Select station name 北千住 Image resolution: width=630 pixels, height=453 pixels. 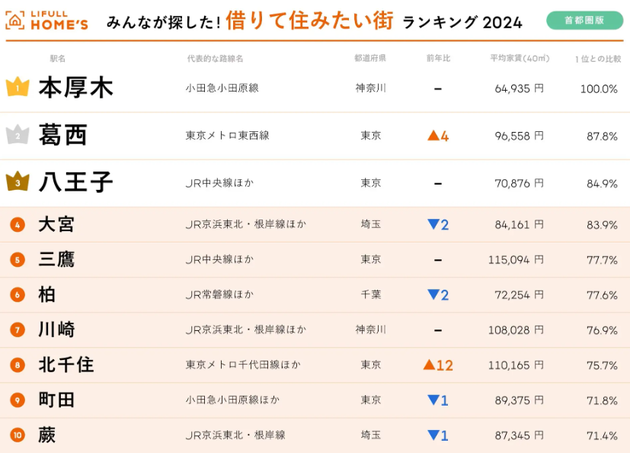66,365
